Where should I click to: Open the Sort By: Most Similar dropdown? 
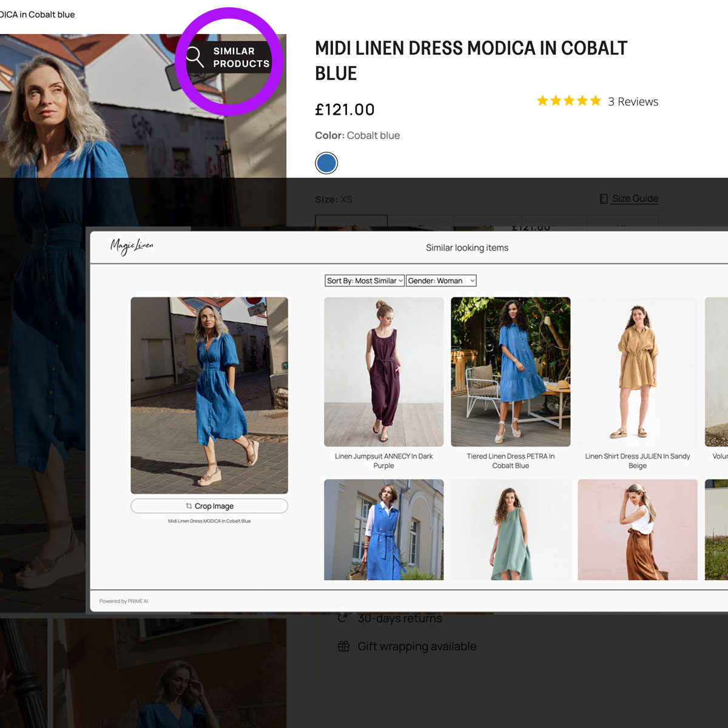click(364, 280)
